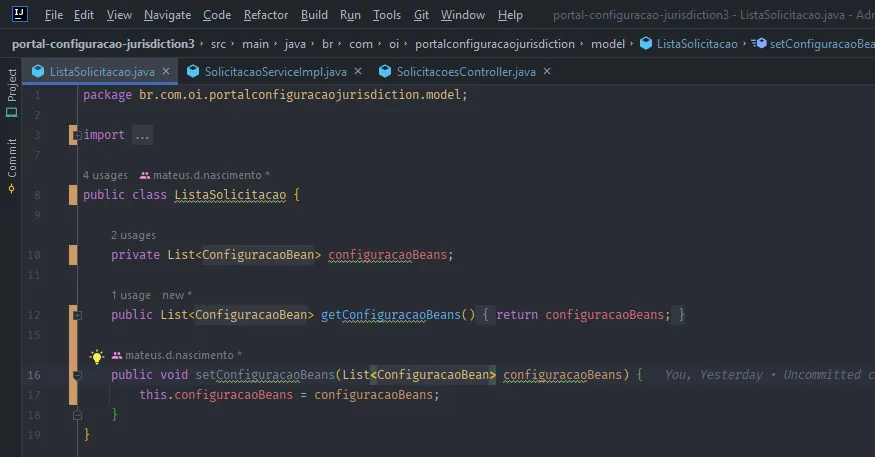Viewport: 875px width, 457px height.
Task: Click the collapsed import ellipsis placeholder
Action: coord(142,135)
